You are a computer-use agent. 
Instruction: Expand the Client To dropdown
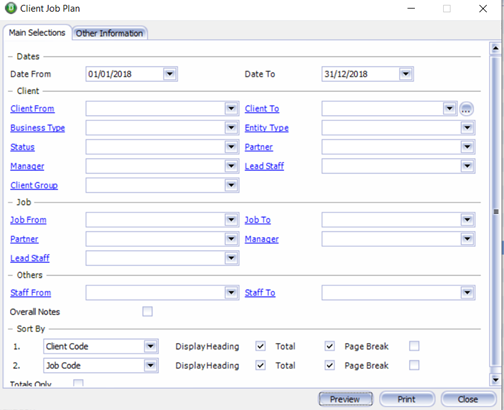pos(449,109)
